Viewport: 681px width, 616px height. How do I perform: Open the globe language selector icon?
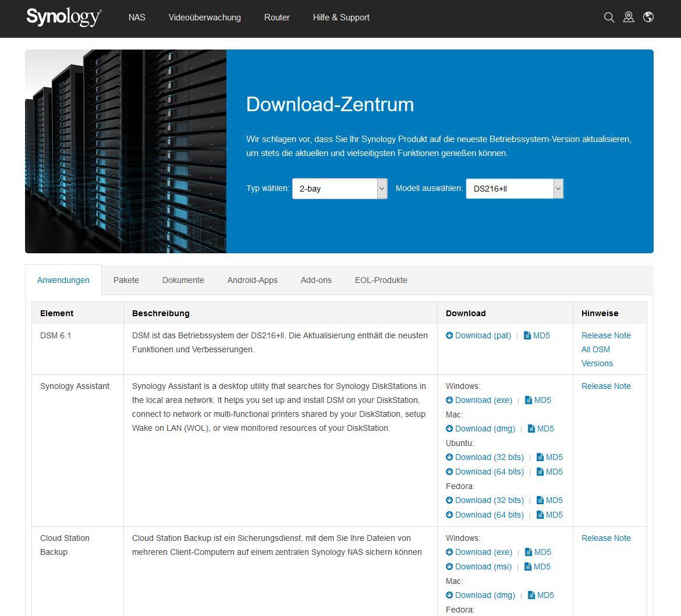[x=648, y=17]
